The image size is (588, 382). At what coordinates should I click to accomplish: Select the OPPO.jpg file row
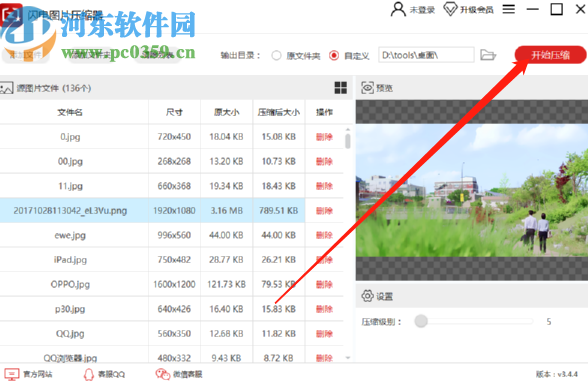pyautogui.click(x=171, y=285)
